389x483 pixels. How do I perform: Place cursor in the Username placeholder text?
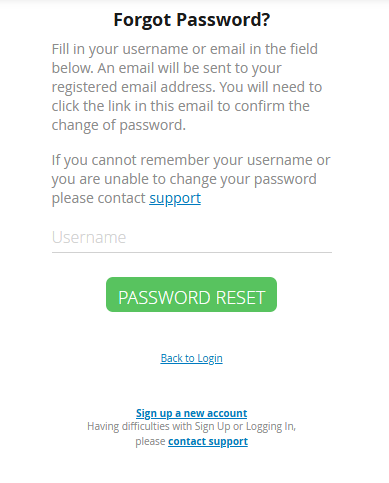(89, 237)
